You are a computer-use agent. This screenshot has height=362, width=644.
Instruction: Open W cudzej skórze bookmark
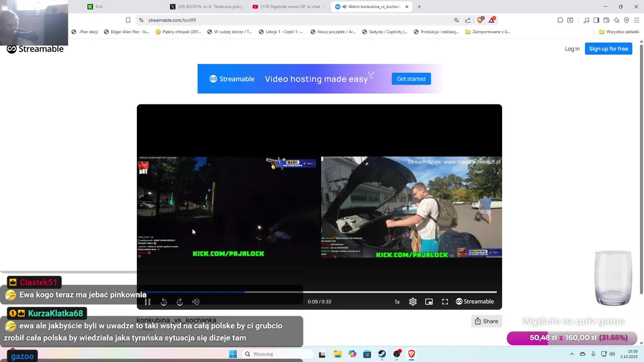229,32
